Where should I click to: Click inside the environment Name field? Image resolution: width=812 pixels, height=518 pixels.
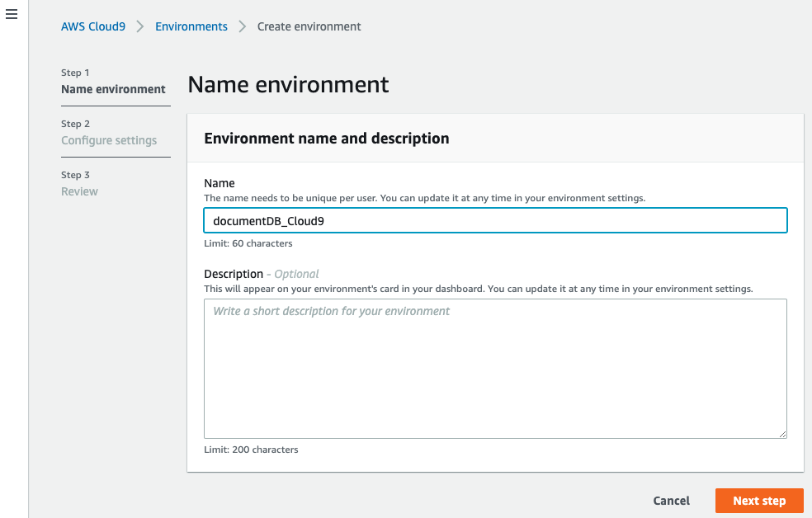point(495,220)
